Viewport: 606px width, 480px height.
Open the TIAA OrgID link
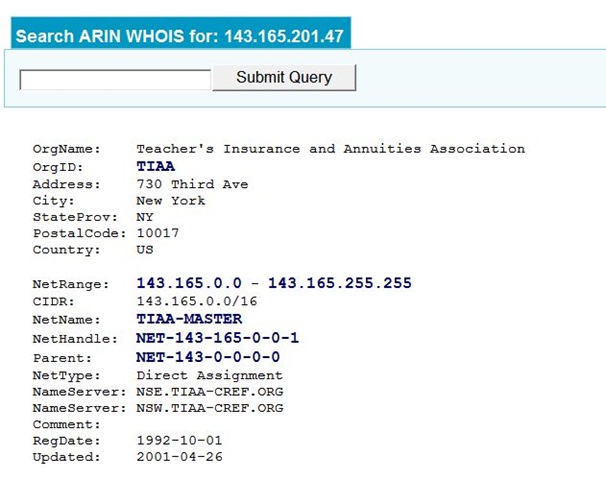point(155,166)
